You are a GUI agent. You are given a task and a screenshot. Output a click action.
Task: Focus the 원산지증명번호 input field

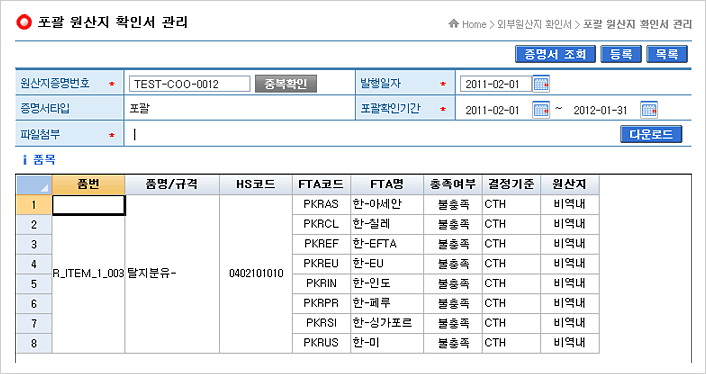click(190, 84)
